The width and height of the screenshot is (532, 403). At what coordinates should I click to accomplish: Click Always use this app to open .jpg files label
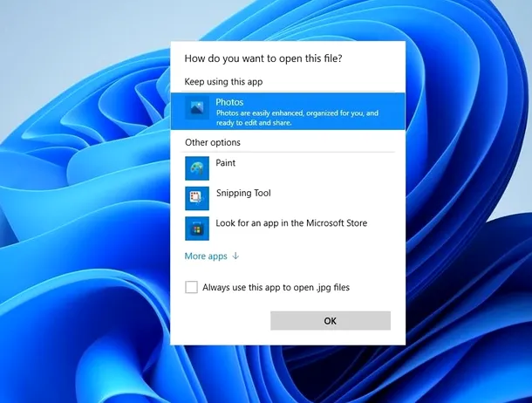pyautogui.click(x=276, y=287)
